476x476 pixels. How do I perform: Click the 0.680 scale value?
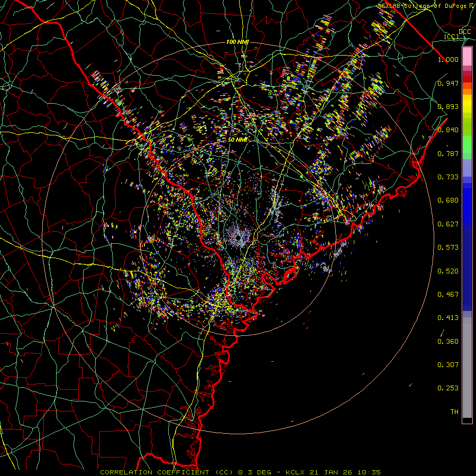448,200
